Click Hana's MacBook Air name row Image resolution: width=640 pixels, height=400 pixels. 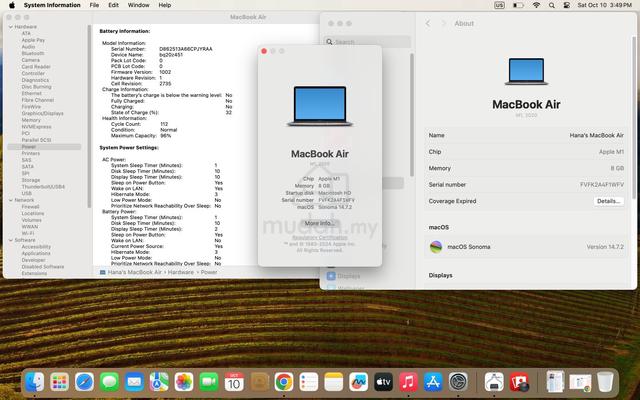pyautogui.click(x=526, y=136)
